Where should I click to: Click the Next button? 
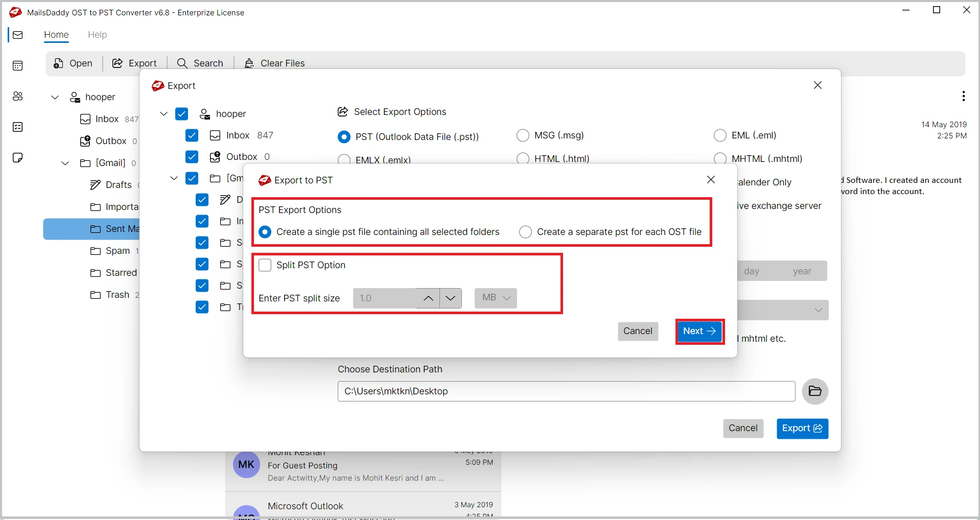[699, 332]
